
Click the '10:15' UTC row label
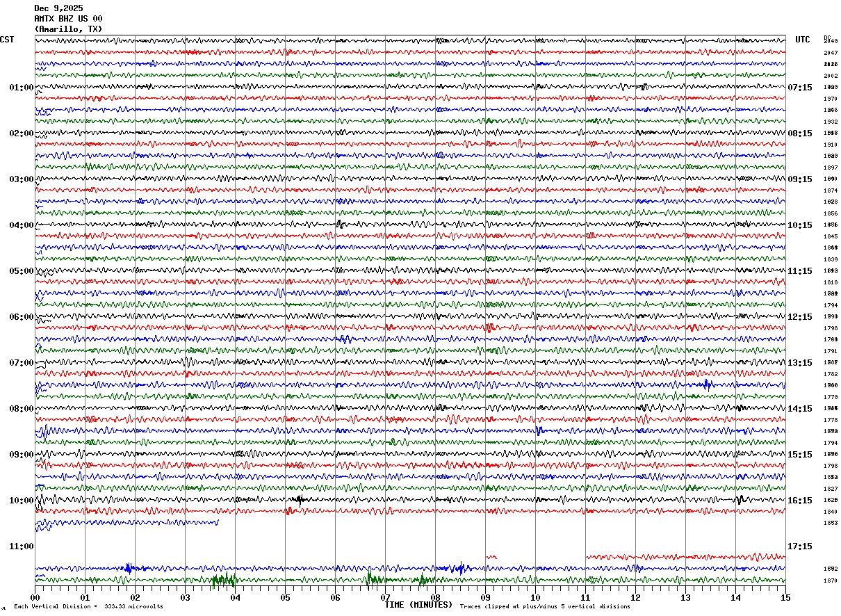800,225
